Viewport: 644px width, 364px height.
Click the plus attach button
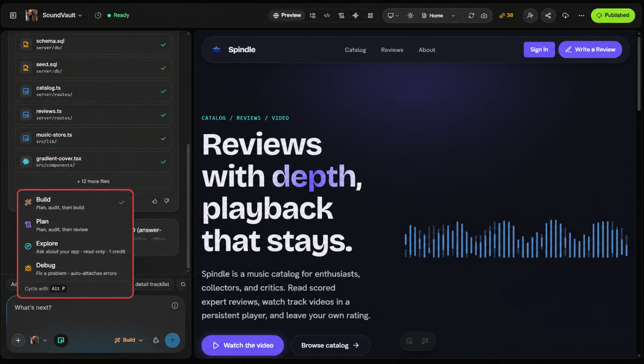[18, 340]
